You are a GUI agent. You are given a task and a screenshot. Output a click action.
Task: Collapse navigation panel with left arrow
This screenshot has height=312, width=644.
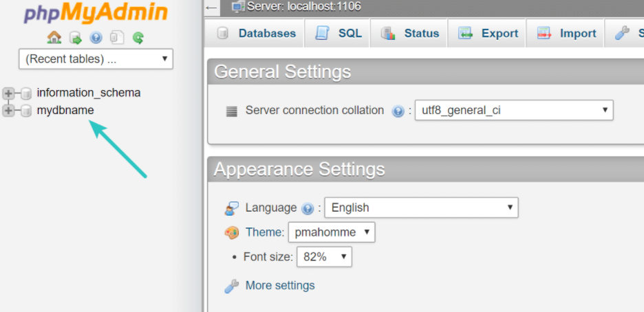click(x=211, y=8)
